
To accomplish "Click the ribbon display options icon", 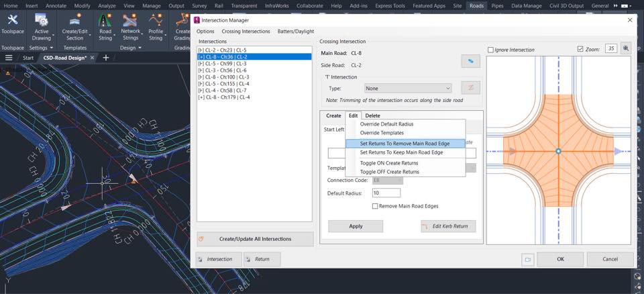I will 625,6.
